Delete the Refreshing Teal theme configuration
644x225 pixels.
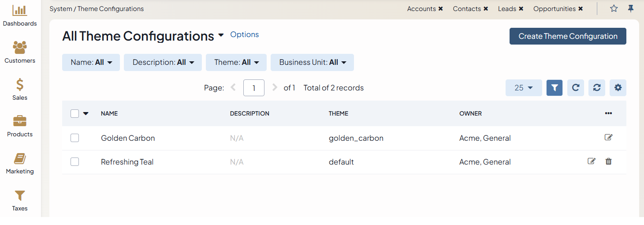(x=608, y=161)
